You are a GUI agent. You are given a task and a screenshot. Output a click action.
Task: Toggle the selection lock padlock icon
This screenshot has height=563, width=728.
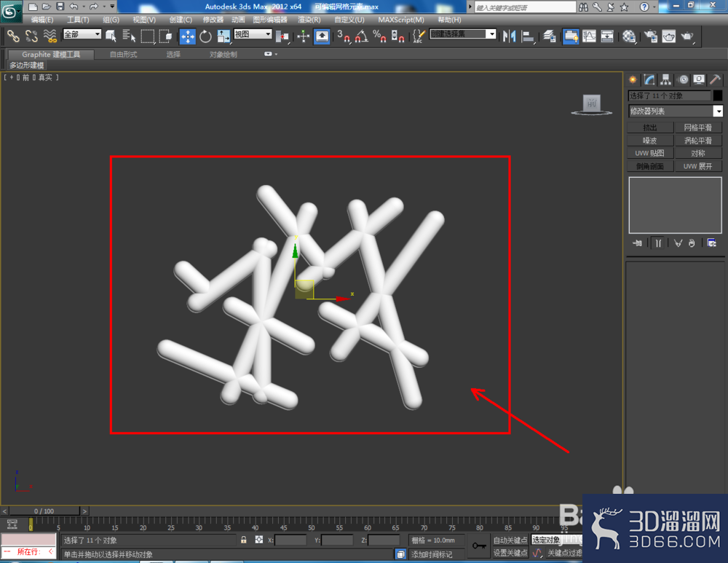(244, 540)
